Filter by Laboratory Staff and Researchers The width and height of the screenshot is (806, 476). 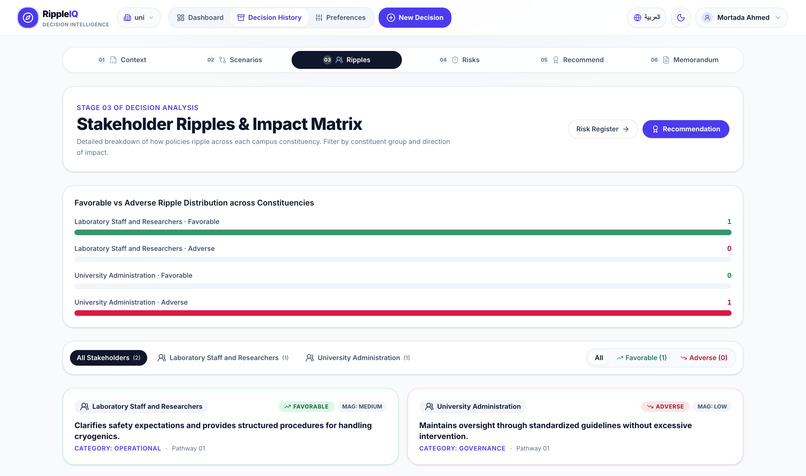[223, 358]
